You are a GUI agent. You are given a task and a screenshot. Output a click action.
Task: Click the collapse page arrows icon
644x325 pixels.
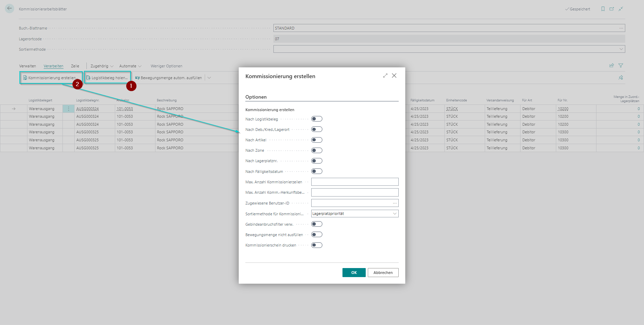pos(621,9)
